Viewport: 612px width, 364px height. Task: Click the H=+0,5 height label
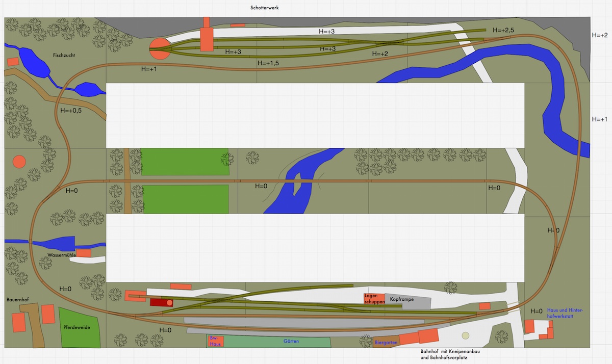tap(71, 110)
